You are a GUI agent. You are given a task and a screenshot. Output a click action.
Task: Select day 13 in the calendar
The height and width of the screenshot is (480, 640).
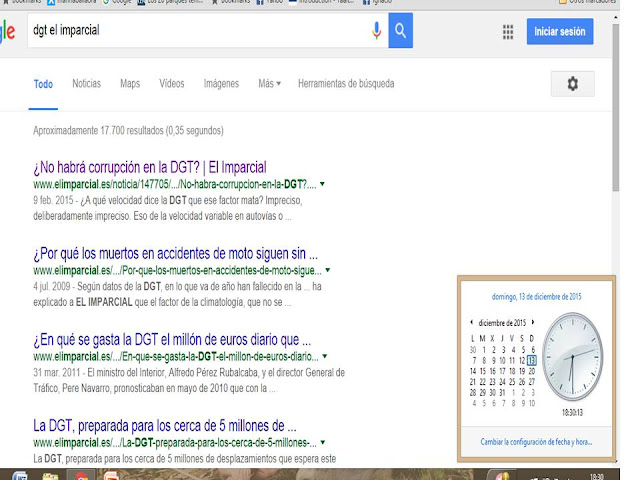point(531,360)
